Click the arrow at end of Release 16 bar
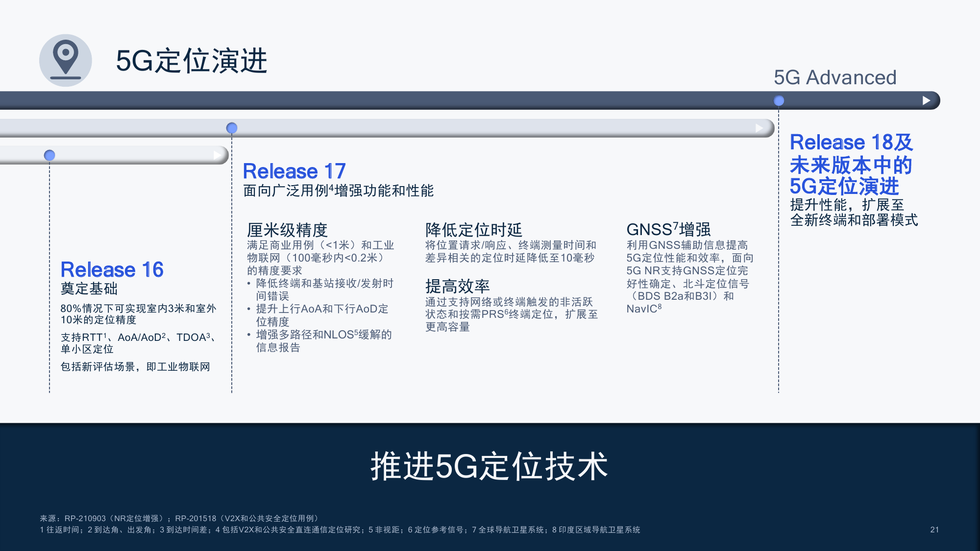This screenshot has height=551, width=980. 217,155
